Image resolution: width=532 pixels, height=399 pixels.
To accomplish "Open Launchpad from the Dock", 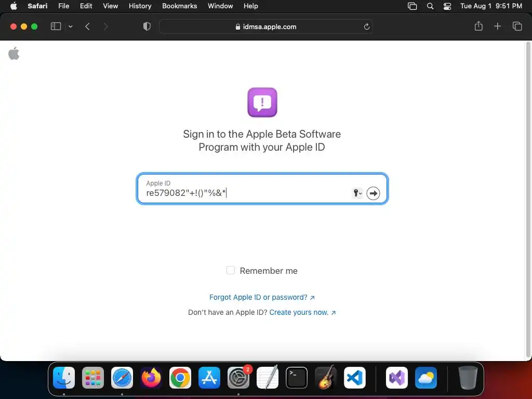I will (93, 378).
